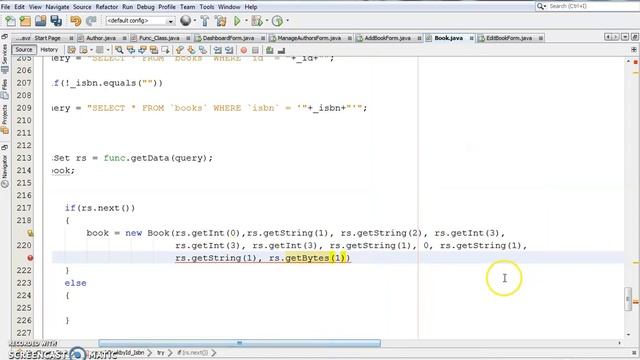Click the Source view button
This screenshot has height=360, width=640.
24,49
